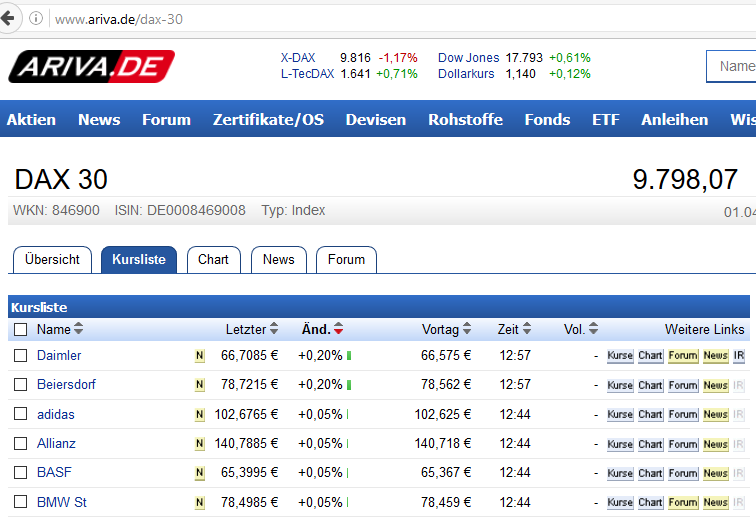Click the browser back arrow button
Image resolution: width=756 pixels, height=519 pixels.
(x=8, y=19)
